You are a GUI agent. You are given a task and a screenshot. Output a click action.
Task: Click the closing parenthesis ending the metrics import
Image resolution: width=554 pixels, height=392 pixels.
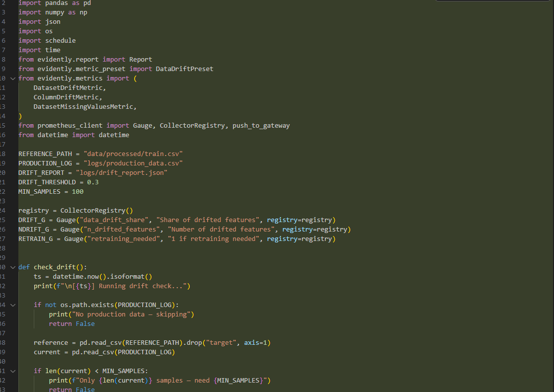[x=20, y=116]
